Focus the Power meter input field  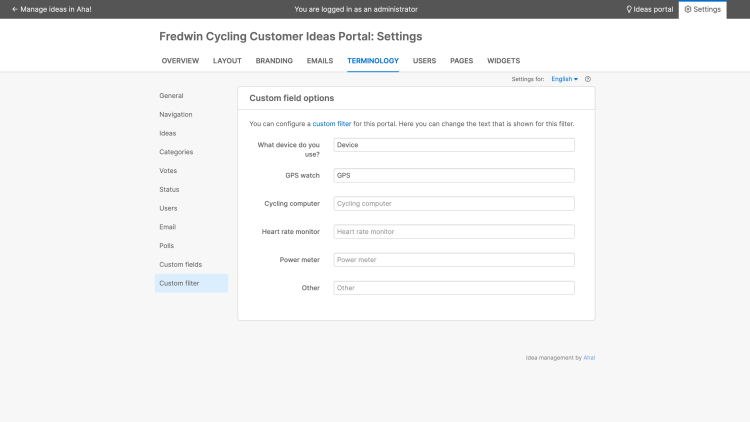[x=454, y=260]
